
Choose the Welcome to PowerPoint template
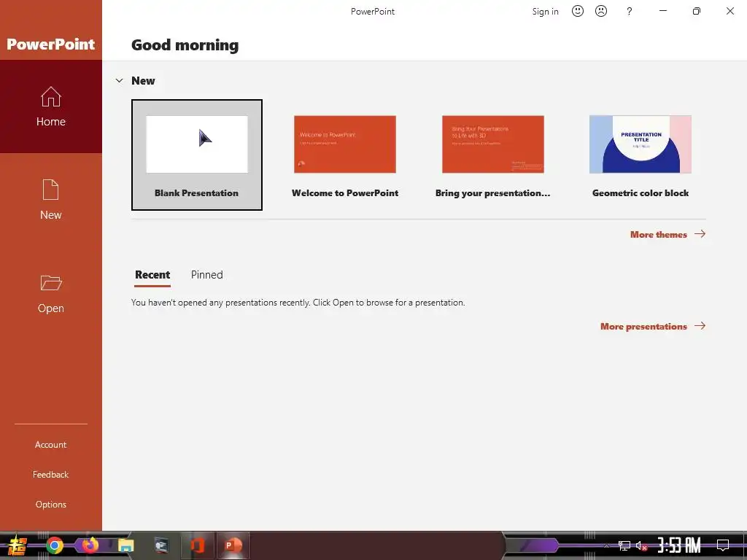click(x=345, y=155)
